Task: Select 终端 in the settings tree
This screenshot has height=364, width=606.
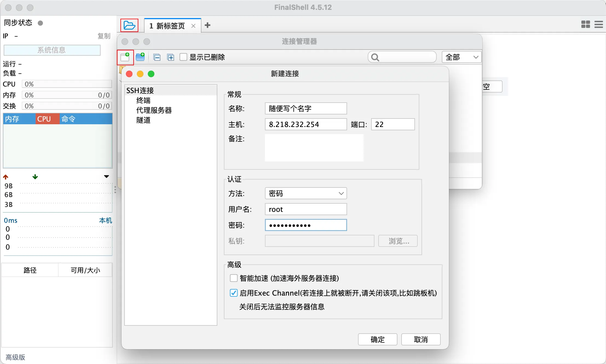Action: point(143,100)
